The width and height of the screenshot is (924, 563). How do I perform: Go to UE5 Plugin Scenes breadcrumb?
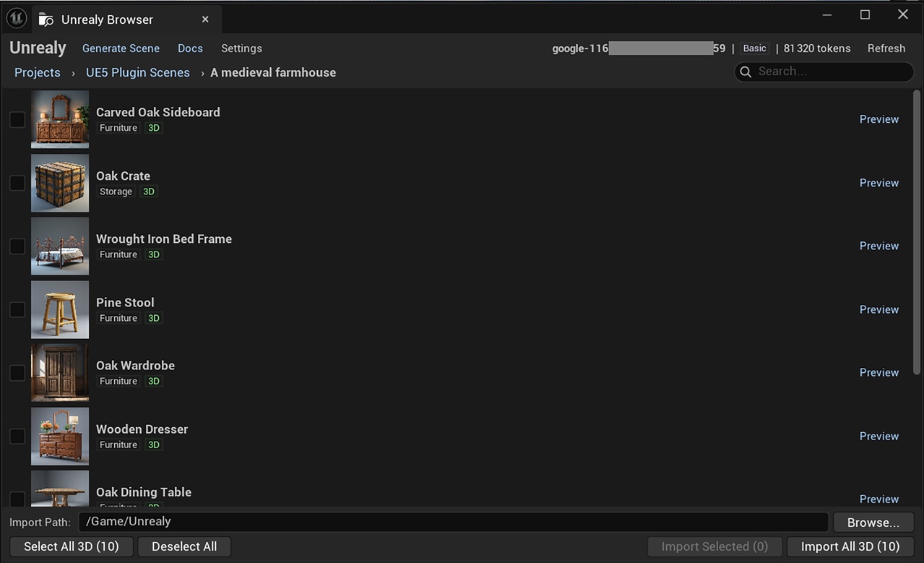pos(138,72)
